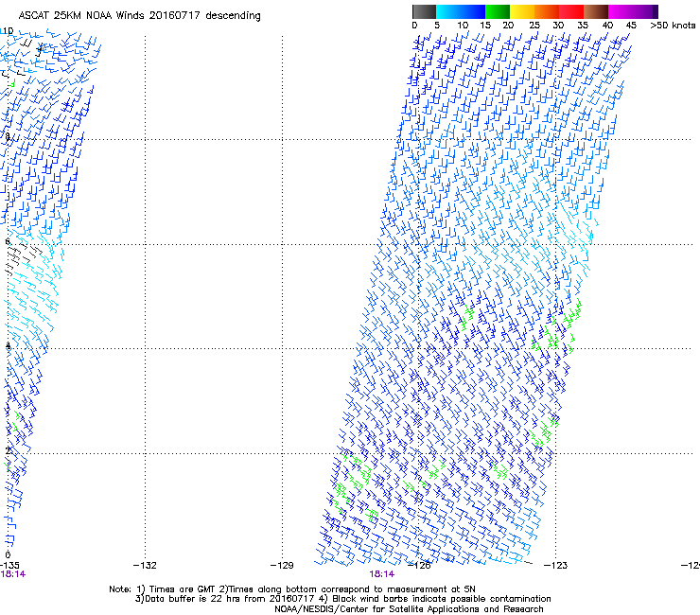This screenshot has height=615, width=700.
Task: Select the red 30-35 knots legend swatch
Action: 571,11
